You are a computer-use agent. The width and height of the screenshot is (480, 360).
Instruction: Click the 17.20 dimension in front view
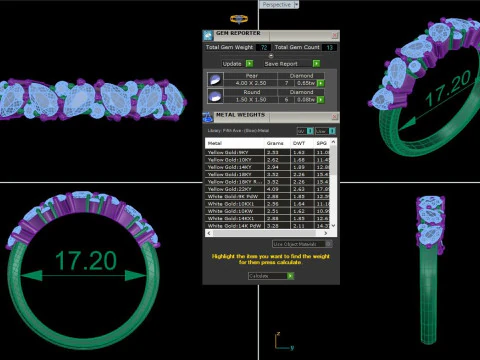[x=86, y=260]
